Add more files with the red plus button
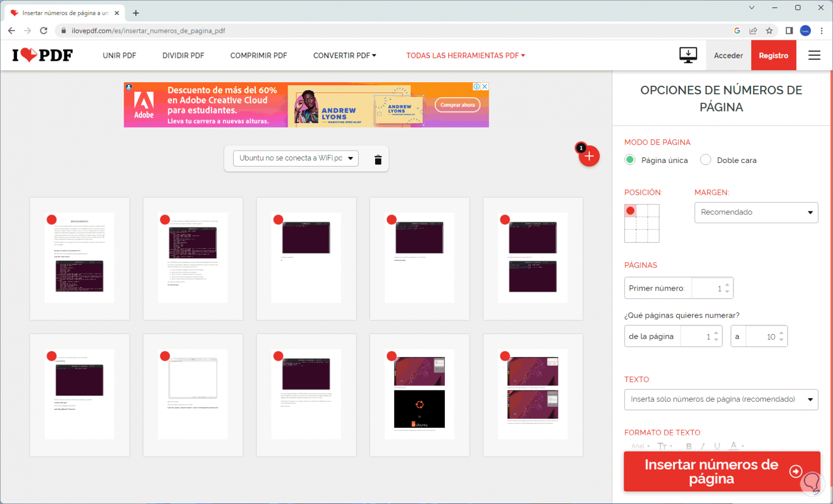833x504 pixels. click(x=589, y=156)
